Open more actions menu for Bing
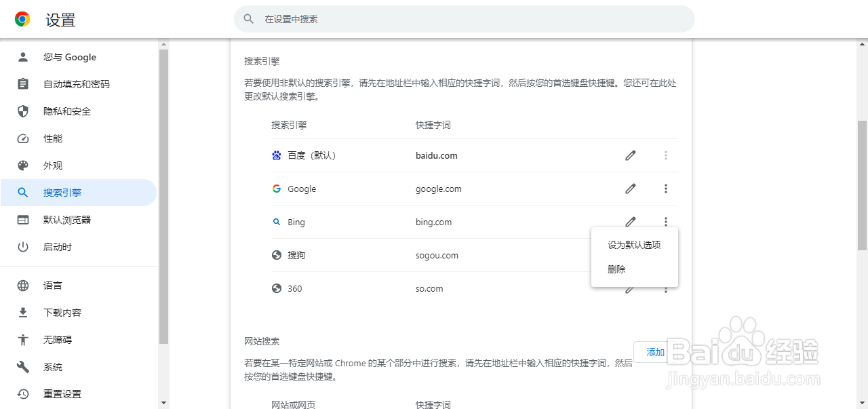Viewport: 868px width, 409px height. click(x=666, y=222)
